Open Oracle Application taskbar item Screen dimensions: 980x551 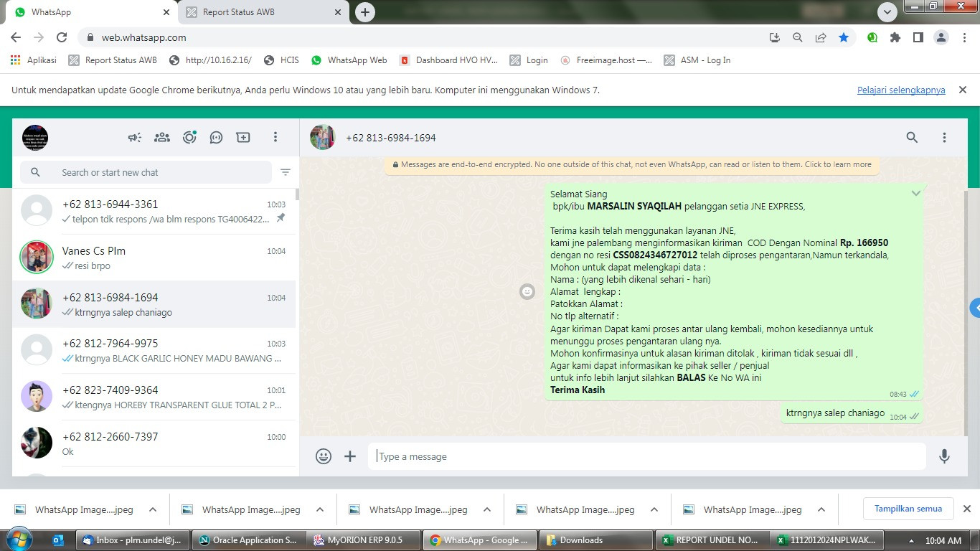(x=248, y=540)
